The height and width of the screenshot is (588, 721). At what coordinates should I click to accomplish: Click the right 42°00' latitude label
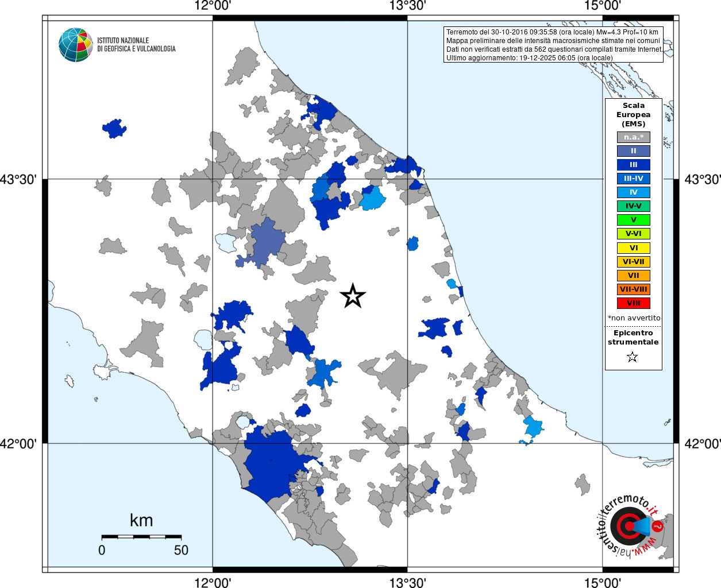coord(702,444)
